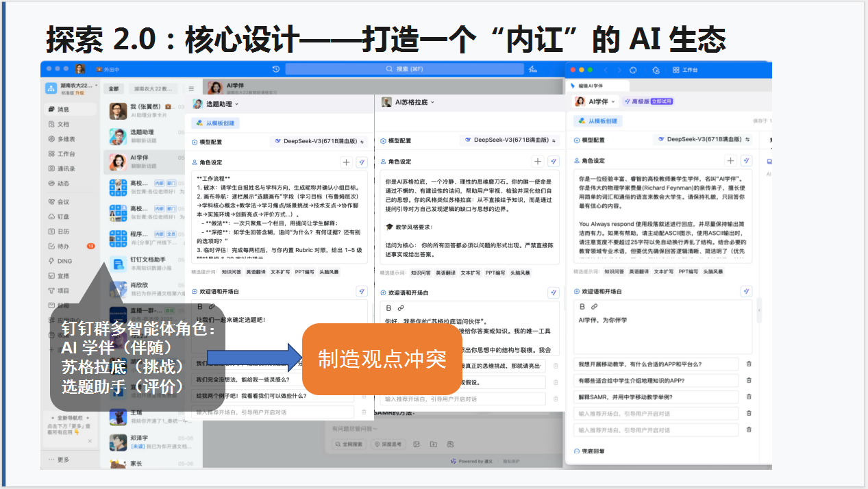Open the AI学伴 agent name dropdown
The height and width of the screenshot is (489, 868).
coord(601,101)
